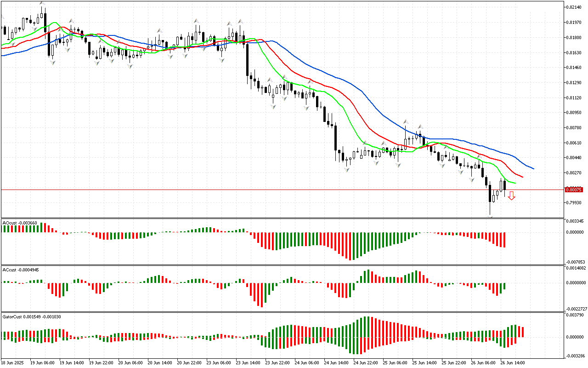Click the red down-arrow sell signal
The height and width of the screenshot is (368, 588).
(511, 196)
